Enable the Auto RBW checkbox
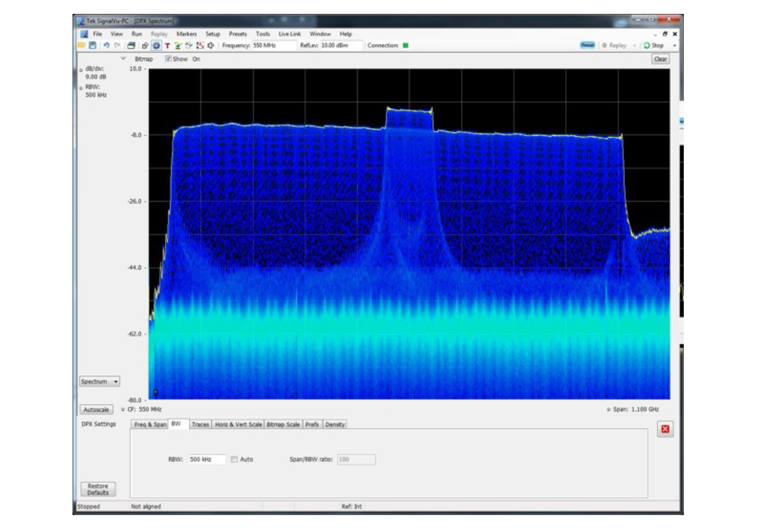This screenshot has width=760, height=532. [234, 460]
